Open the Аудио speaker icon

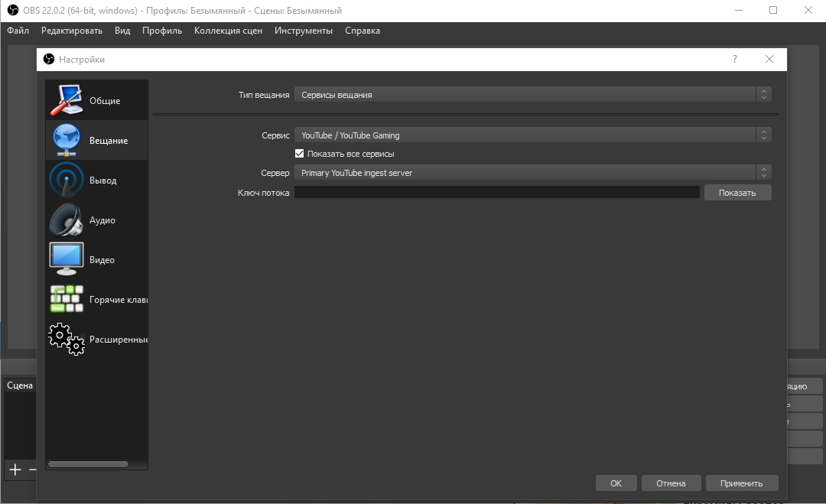pyautogui.click(x=67, y=219)
